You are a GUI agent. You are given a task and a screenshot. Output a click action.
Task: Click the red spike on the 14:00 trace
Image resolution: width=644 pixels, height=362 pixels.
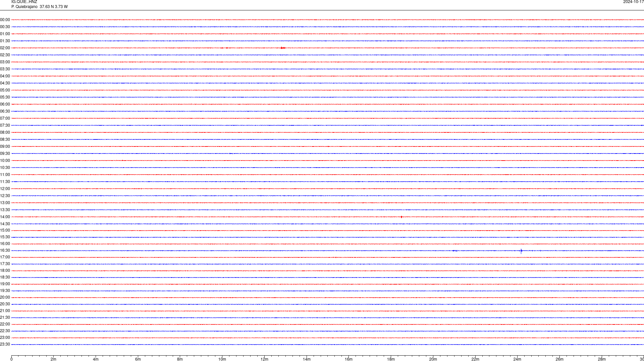(x=401, y=217)
